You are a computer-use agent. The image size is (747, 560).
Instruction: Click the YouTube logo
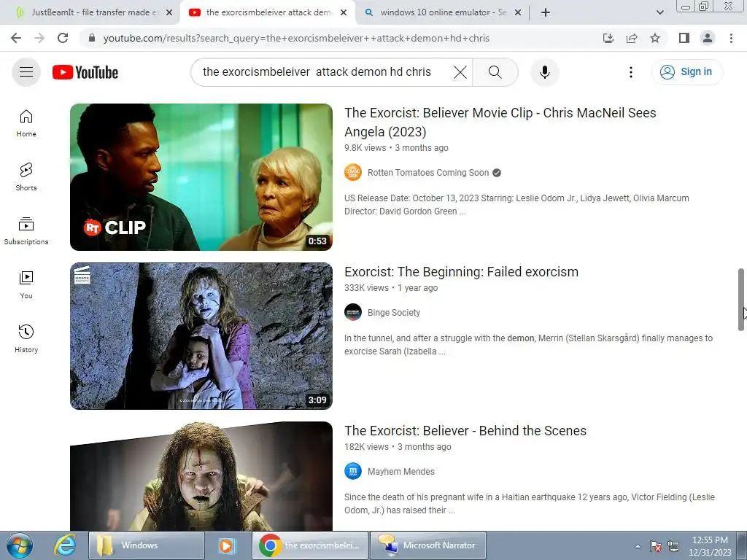click(x=85, y=72)
